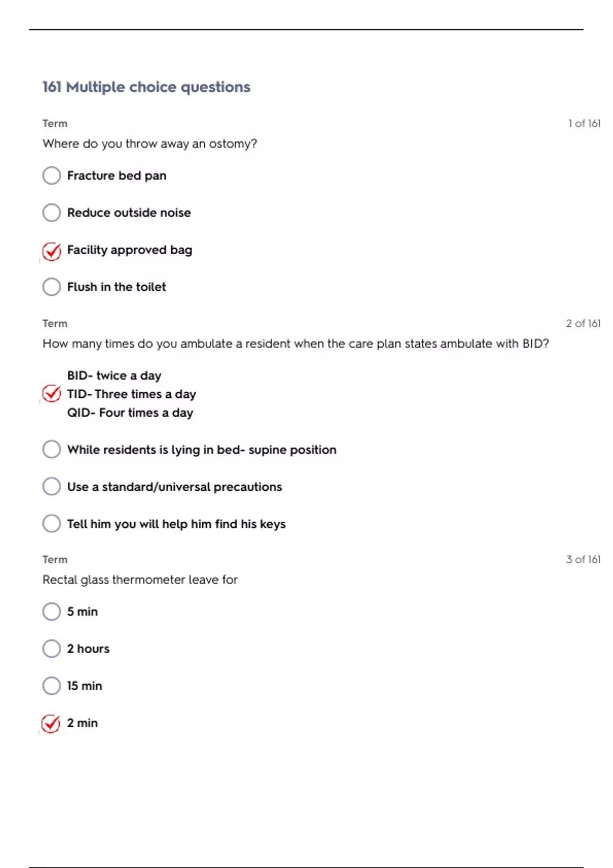Select the "Flush in the toilet" radio button
The width and height of the screenshot is (613, 868).
52,287
